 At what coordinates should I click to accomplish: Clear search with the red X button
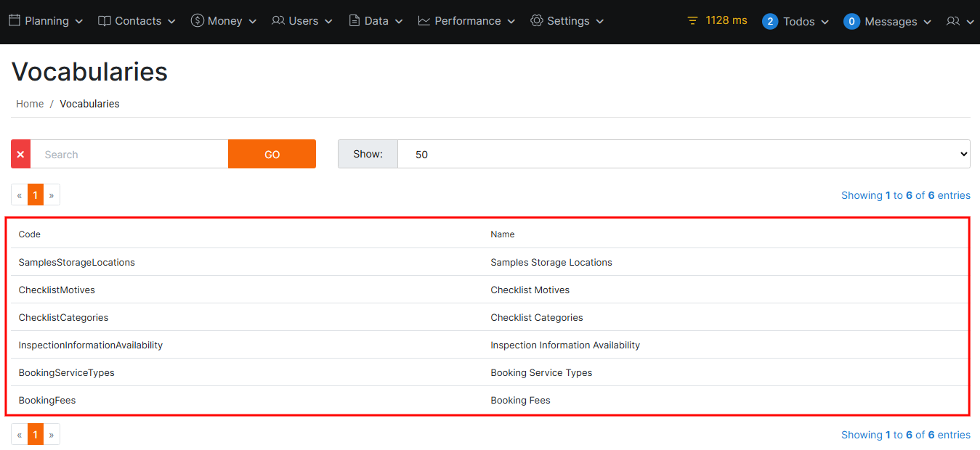click(x=20, y=155)
